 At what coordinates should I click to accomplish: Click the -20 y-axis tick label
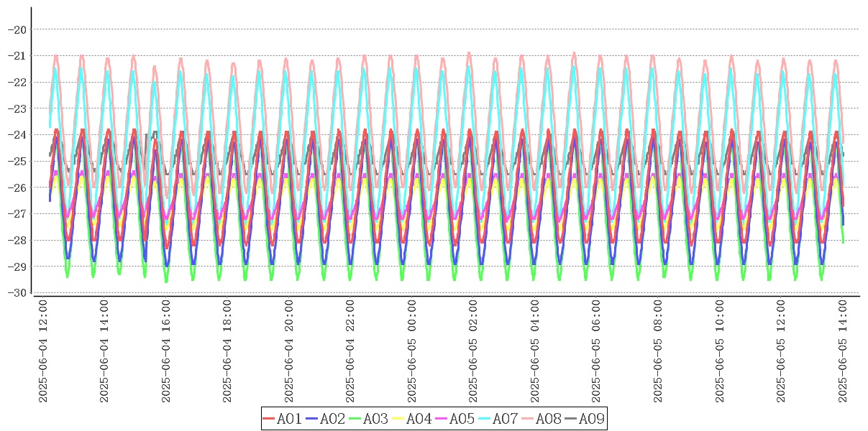coord(17,29)
